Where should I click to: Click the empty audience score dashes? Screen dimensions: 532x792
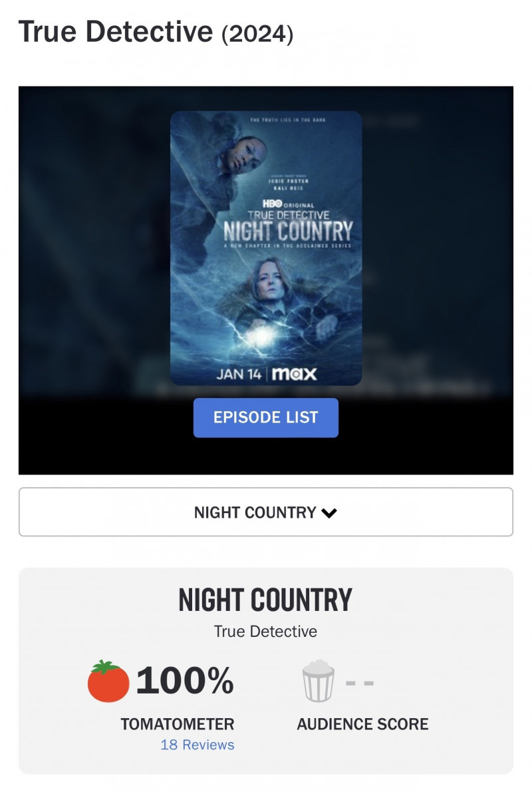click(x=360, y=683)
